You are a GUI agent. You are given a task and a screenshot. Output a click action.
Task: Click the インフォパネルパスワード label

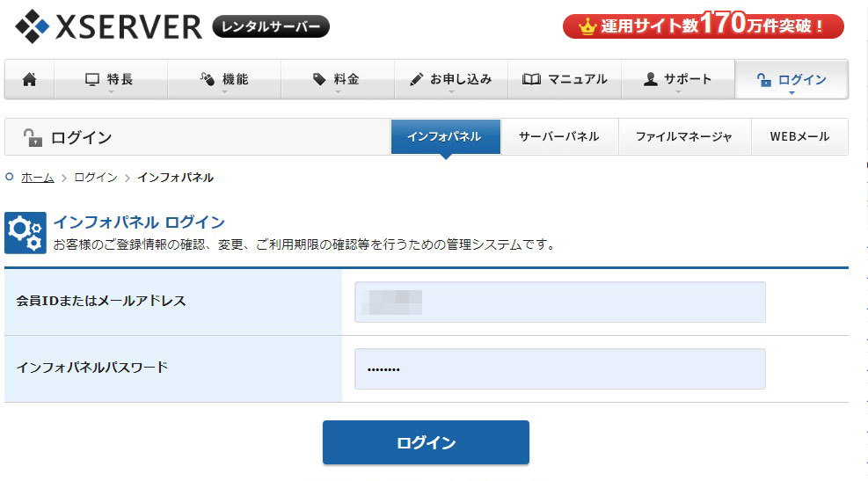91,368
